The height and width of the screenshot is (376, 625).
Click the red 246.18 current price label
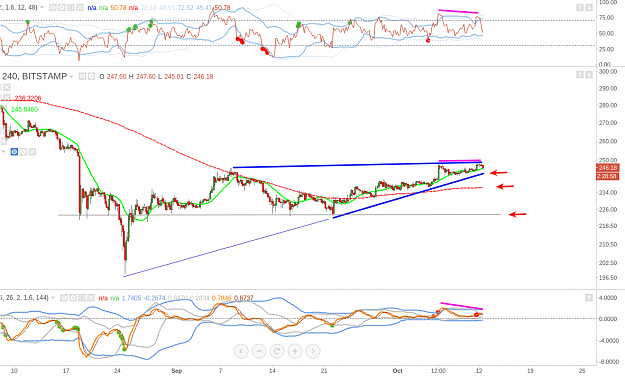coord(607,168)
